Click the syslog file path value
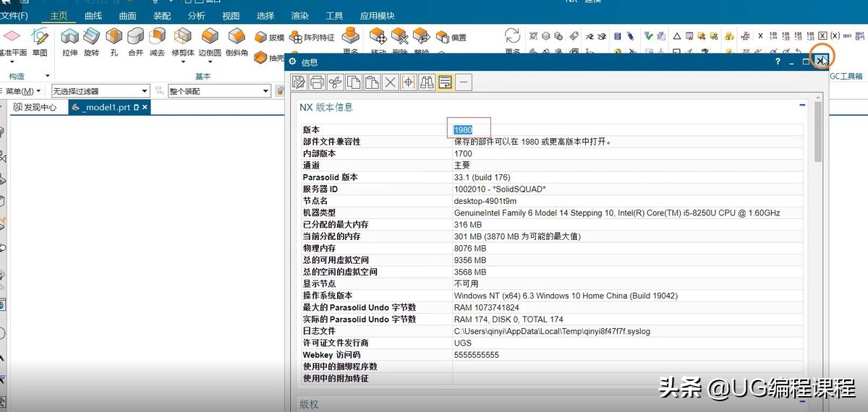Screen dimensions: 868x412 point(553,331)
